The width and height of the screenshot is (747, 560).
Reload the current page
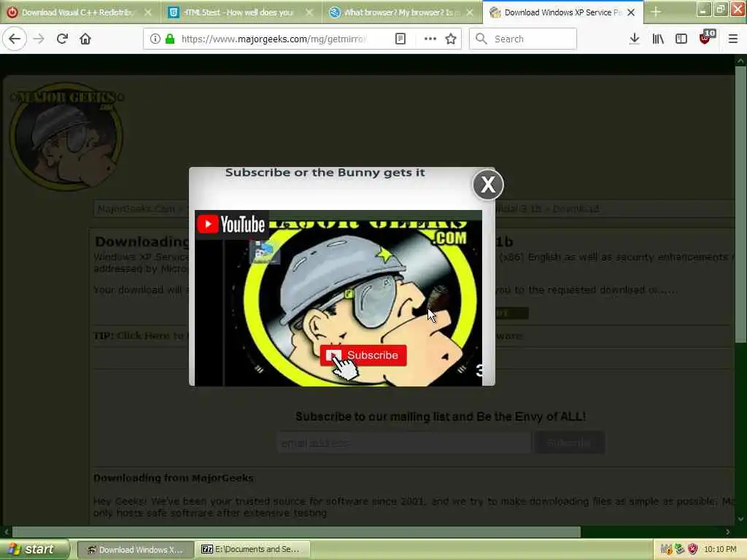pos(62,39)
